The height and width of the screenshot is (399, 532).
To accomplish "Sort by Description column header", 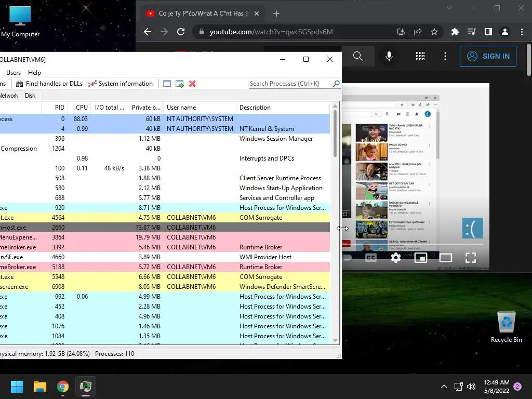I will [283, 108].
